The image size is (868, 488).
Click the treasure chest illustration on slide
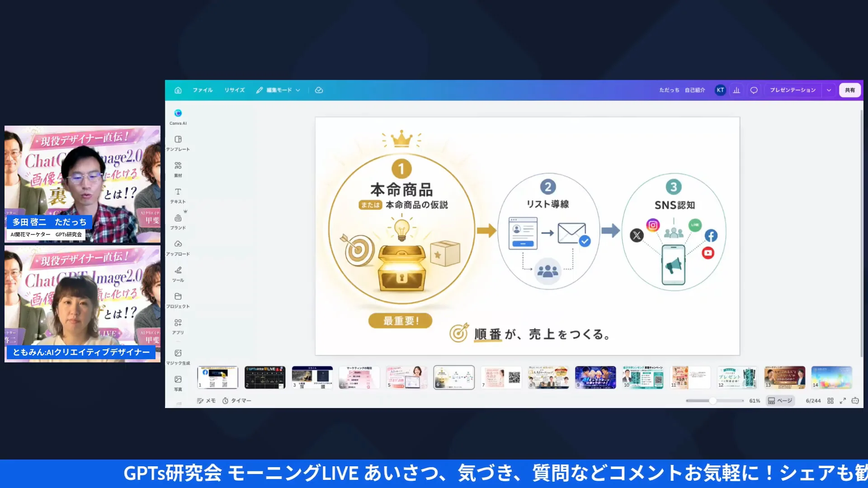401,268
